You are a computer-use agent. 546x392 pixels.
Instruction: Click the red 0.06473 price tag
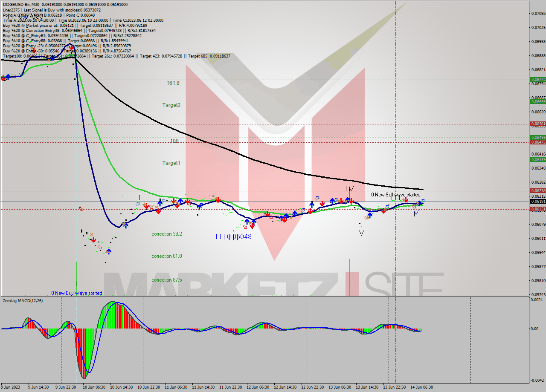[537, 142]
